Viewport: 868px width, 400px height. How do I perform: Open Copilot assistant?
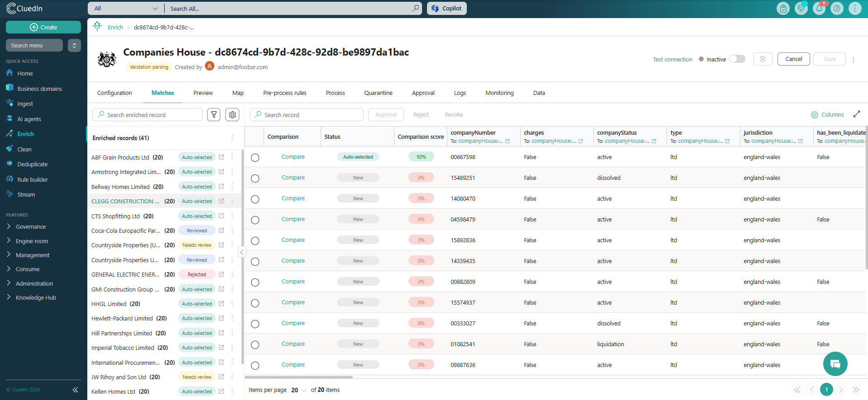446,9
